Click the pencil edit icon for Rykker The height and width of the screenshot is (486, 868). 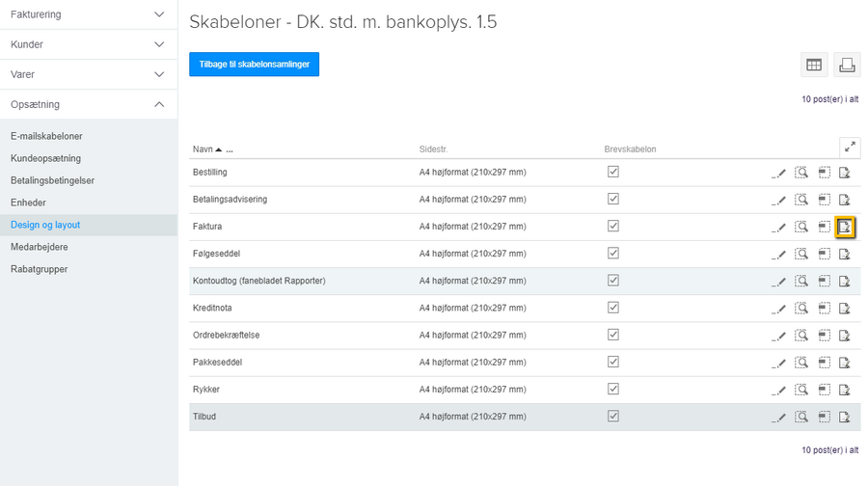point(779,390)
